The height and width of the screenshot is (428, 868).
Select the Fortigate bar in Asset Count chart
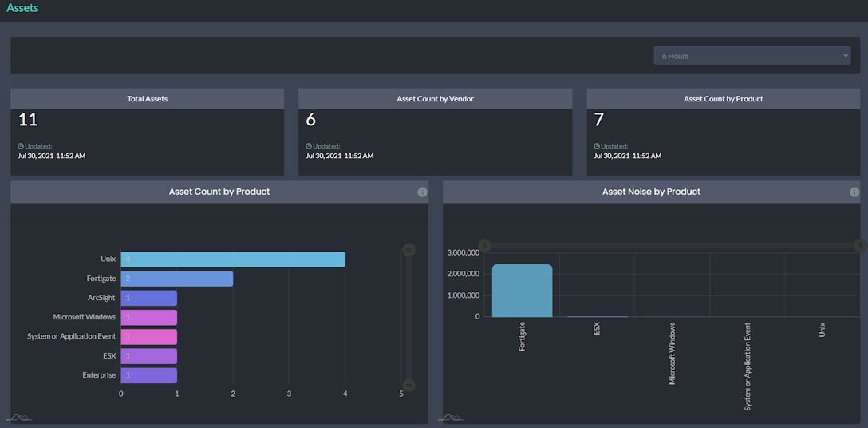177,279
